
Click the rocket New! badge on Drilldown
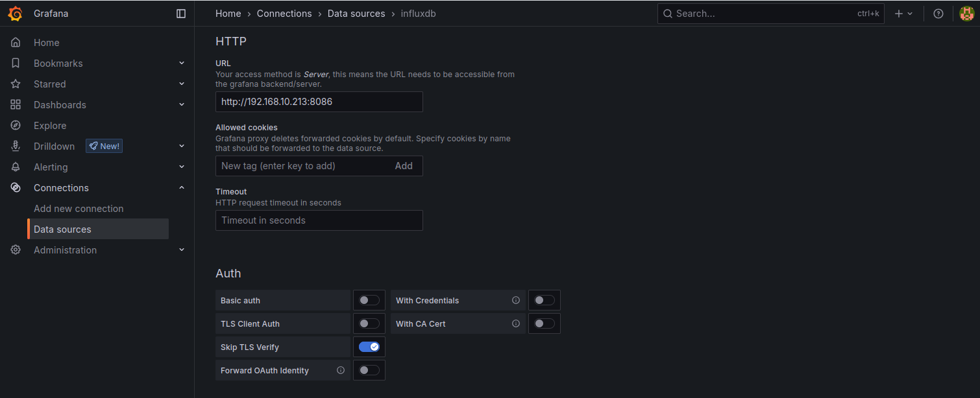(104, 146)
